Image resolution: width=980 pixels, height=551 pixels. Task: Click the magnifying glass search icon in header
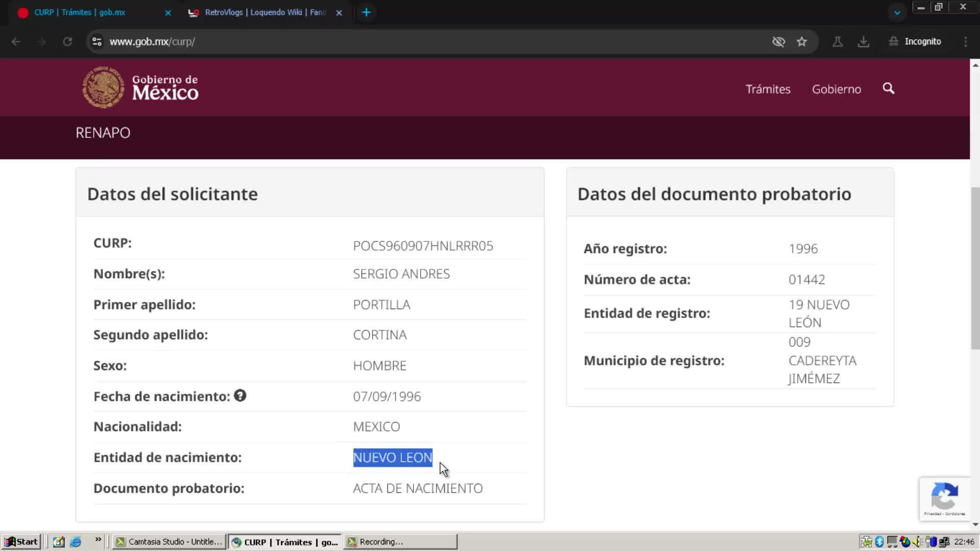tap(888, 89)
